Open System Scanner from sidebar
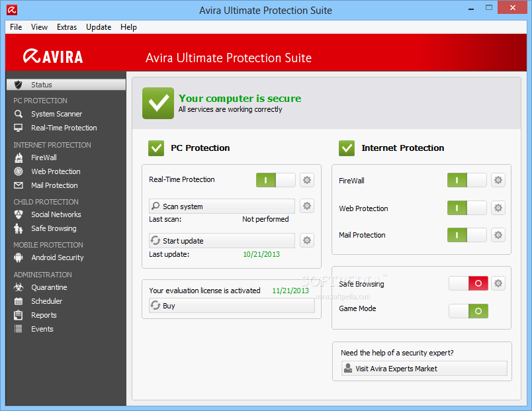 click(57, 114)
